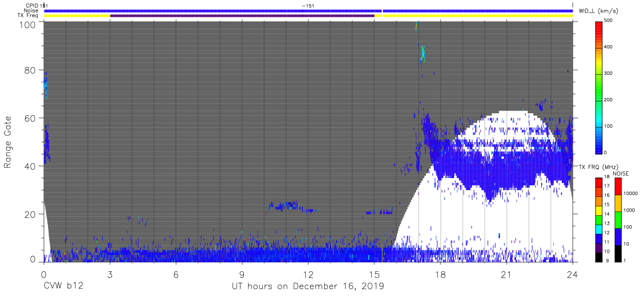This screenshot has width=644, height=297.
Task: Click the 'TX FRQ (MHz)' legend title
Action: (597, 167)
